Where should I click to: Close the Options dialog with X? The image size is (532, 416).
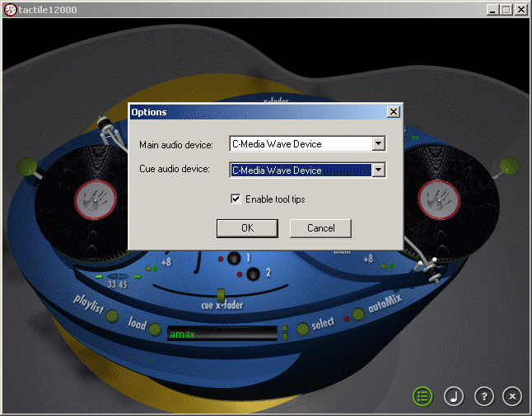pyautogui.click(x=393, y=112)
